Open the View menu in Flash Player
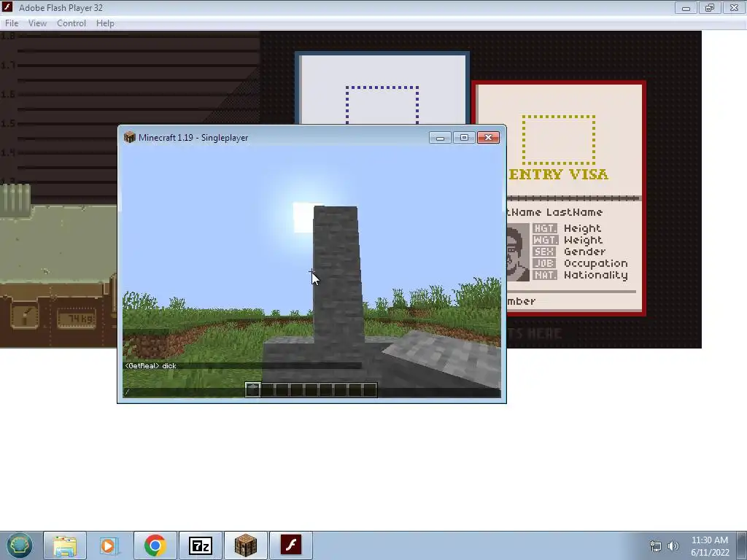The height and width of the screenshot is (560, 747). click(37, 23)
